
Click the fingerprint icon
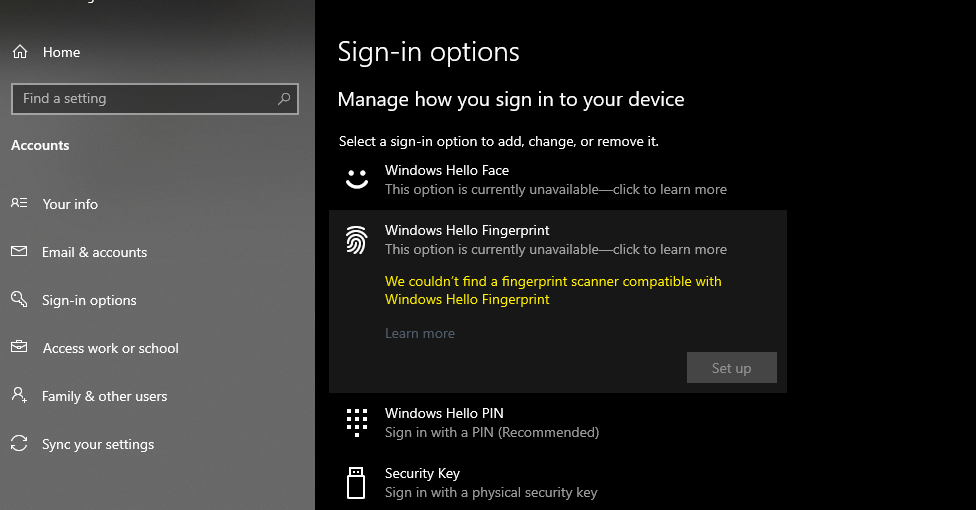[x=357, y=240]
